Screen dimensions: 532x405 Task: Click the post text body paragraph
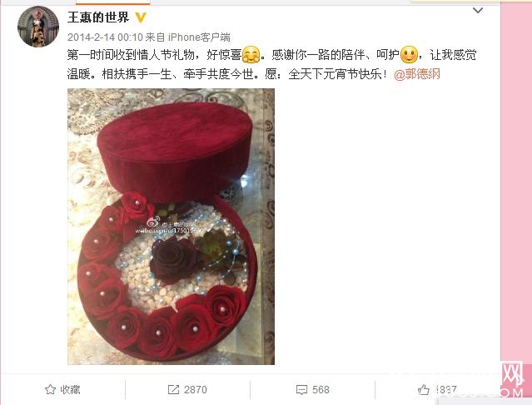click(x=271, y=64)
